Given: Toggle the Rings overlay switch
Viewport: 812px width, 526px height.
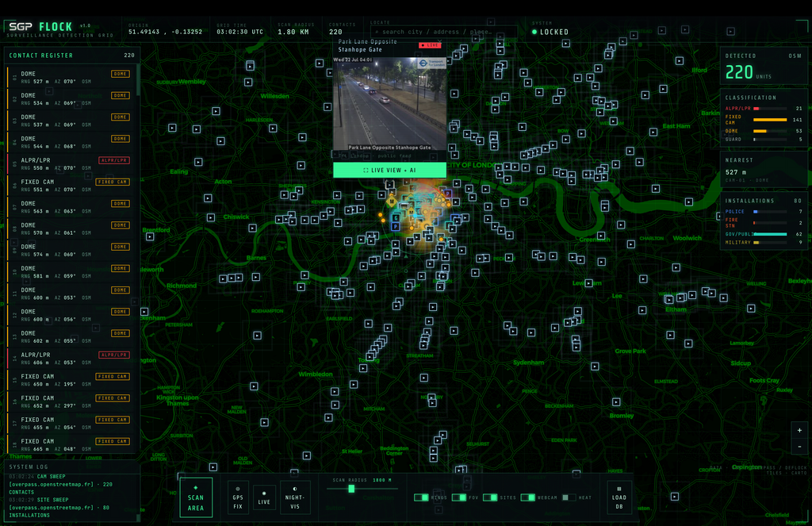Looking at the screenshot, I should (421, 497).
